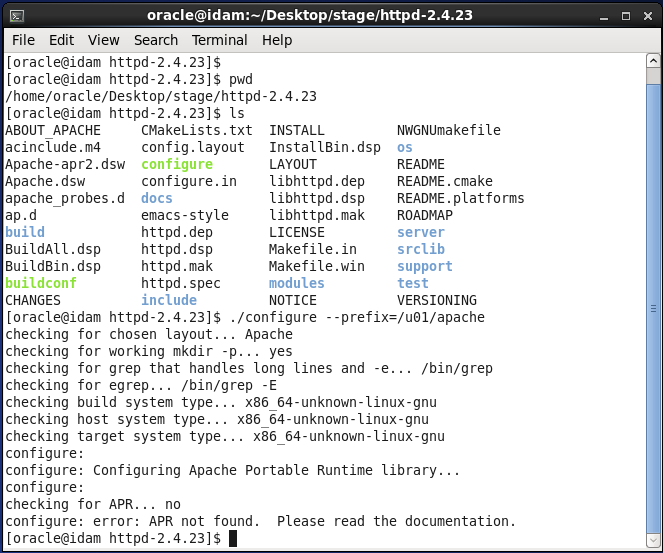
Task: Click the 'libhttpd.mak' file name
Action: coord(317,215)
